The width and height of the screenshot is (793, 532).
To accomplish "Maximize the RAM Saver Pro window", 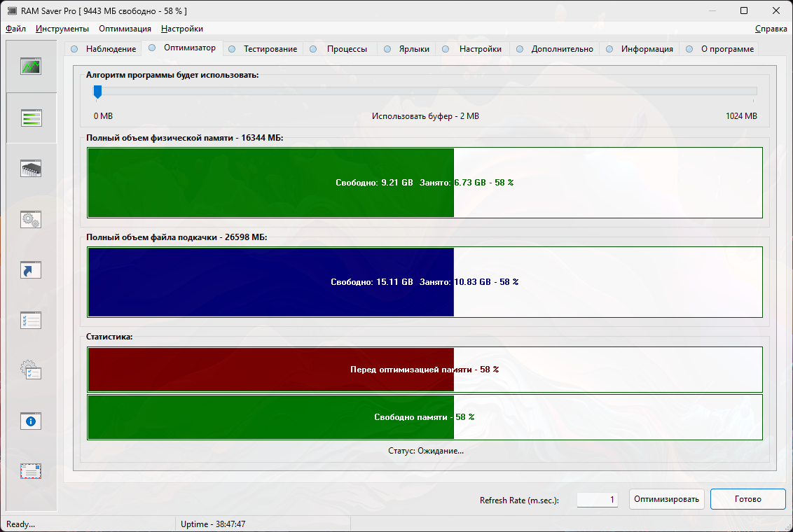I will pos(744,10).
